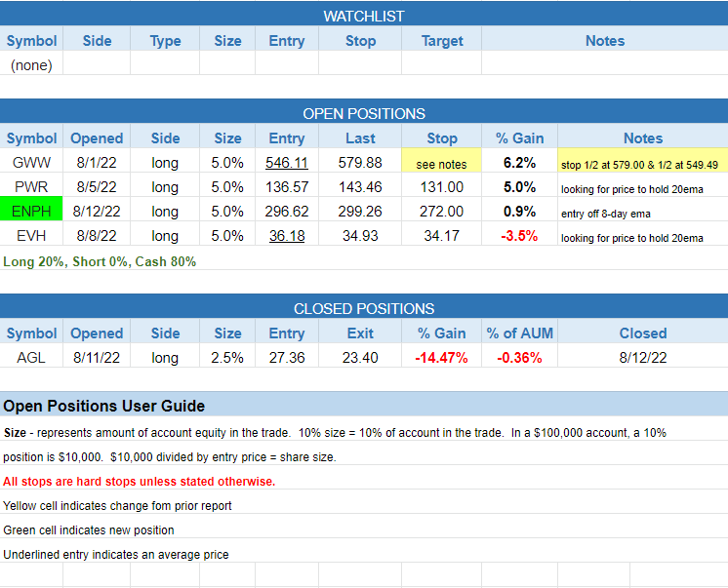
Task: Select PWR opened date 8/5/22
Action: coord(97,186)
